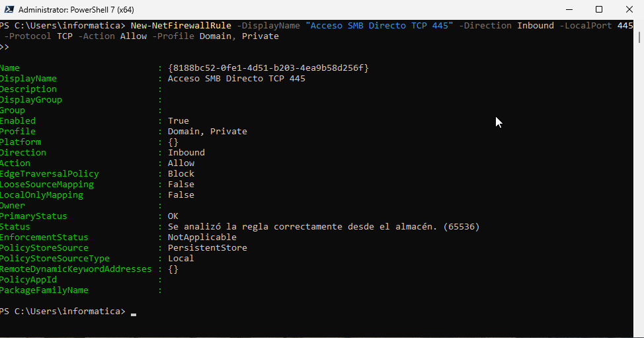This screenshot has width=644, height=338.
Task: Click the EnforcementStatus value NotApplicable
Action: [202, 237]
